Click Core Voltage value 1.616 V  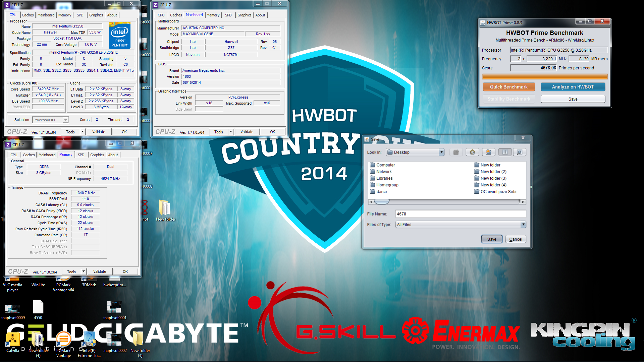[91, 44]
